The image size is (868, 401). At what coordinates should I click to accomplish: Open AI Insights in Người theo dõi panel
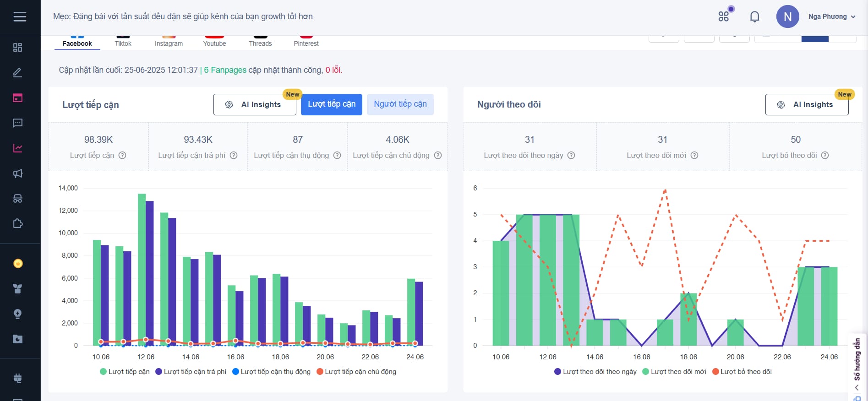click(807, 105)
